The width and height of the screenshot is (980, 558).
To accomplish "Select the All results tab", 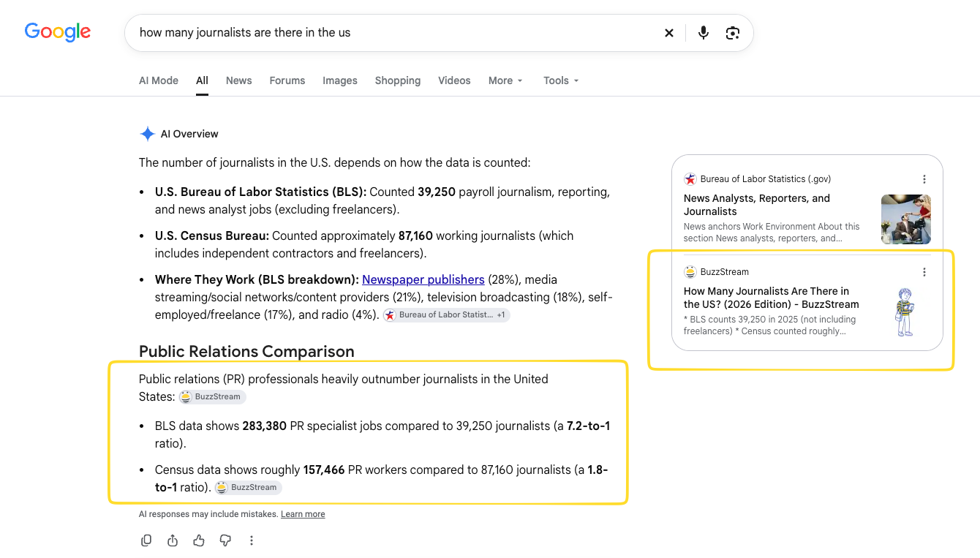I will pos(202,80).
